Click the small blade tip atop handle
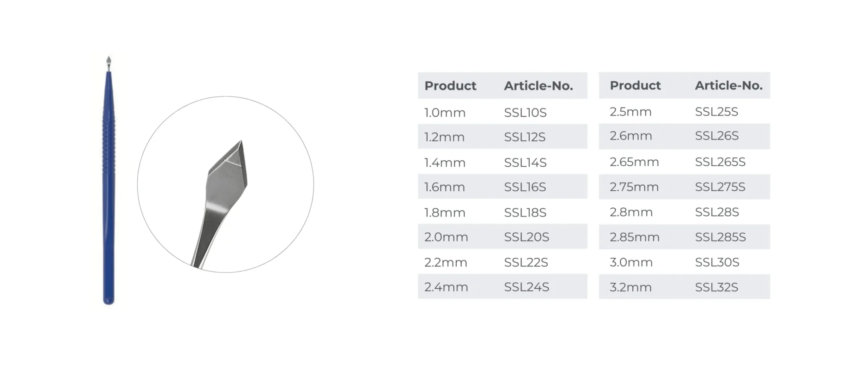Image resolution: width=868 pixels, height=369 pixels. 109,63
